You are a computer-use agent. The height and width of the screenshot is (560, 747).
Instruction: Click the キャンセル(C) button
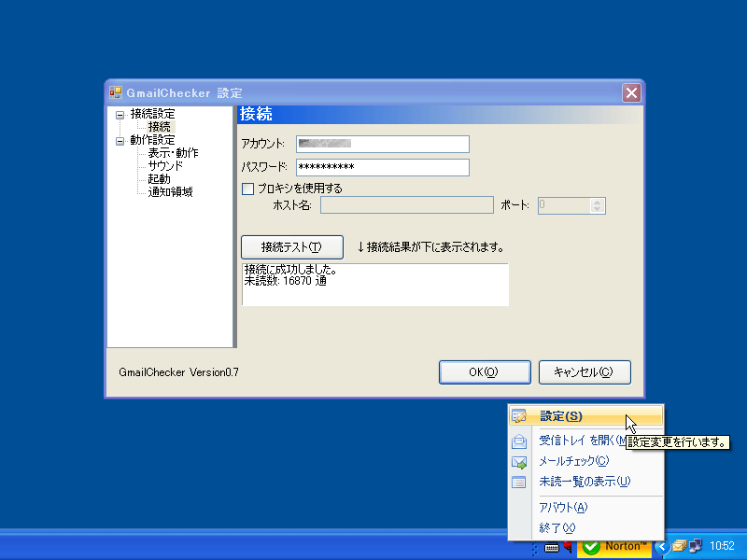click(x=585, y=372)
